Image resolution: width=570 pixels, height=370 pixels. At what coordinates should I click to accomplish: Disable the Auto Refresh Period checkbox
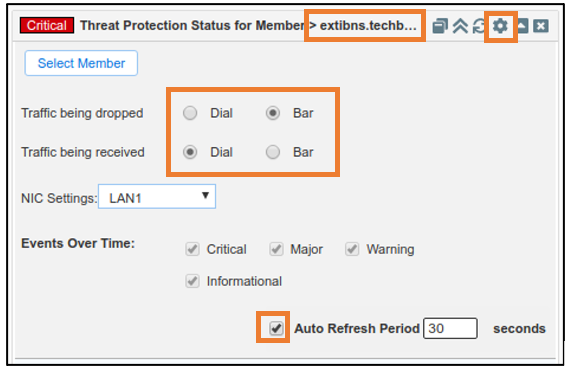click(276, 328)
